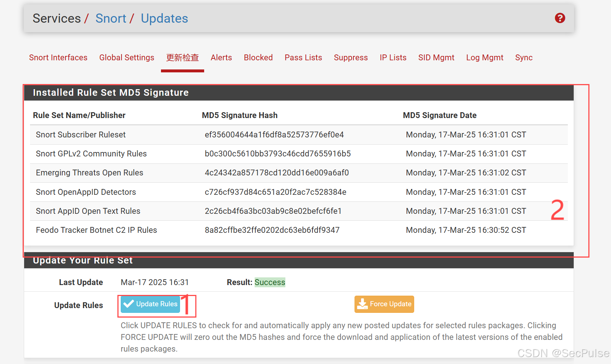Click the MD5 Signature Hash column header
The image size is (611, 364).
pos(240,115)
